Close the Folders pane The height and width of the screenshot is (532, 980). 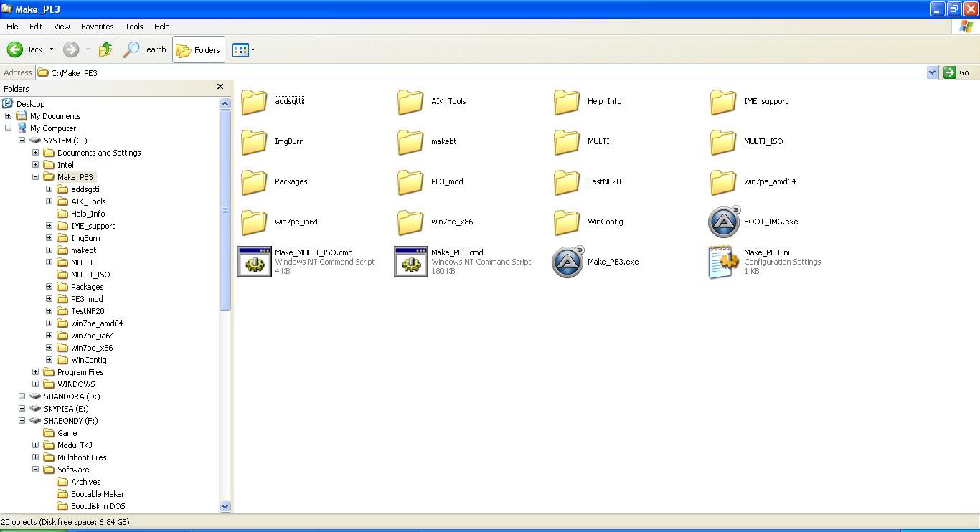pos(220,87)
